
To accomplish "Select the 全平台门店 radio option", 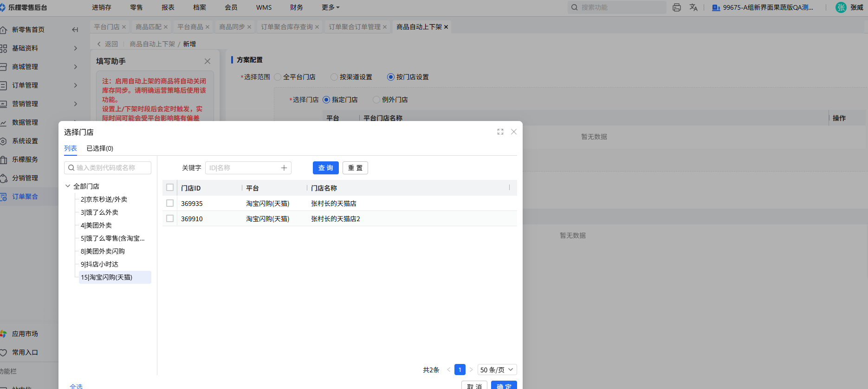I will coord(278,77).
